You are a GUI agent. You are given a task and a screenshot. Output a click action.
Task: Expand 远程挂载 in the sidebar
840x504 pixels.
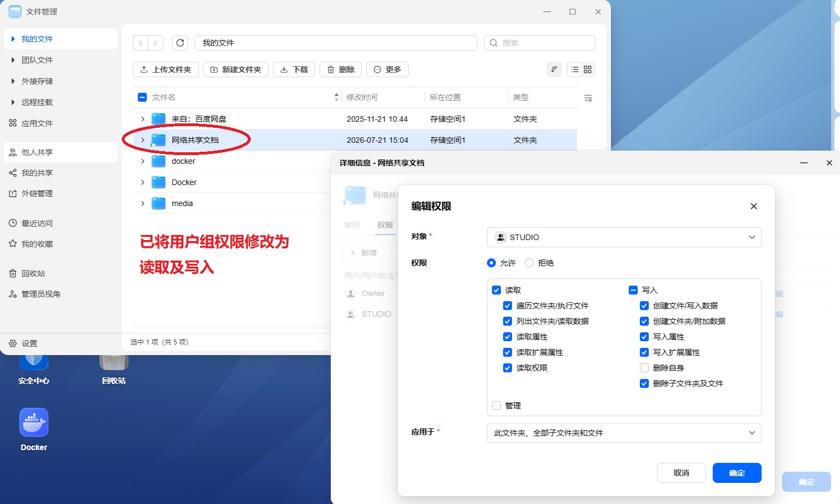coord(13,102)
